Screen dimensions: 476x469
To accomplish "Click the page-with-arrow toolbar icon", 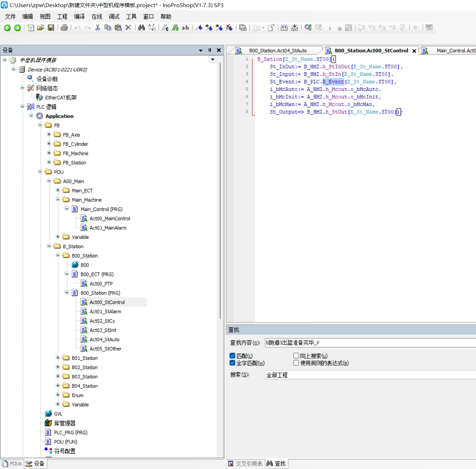I will 271,28.
